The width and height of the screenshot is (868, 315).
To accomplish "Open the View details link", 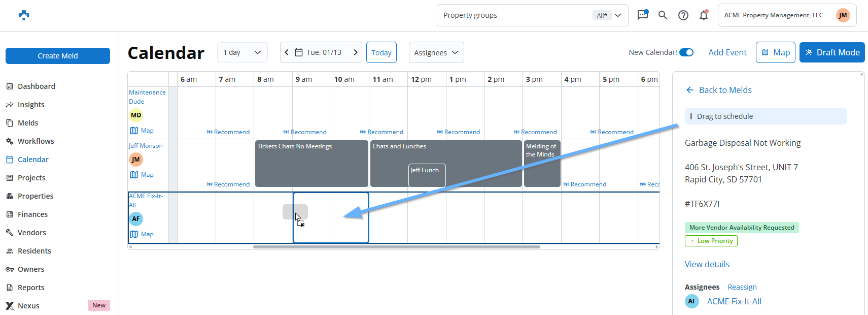I will click(x=707, y=264).
